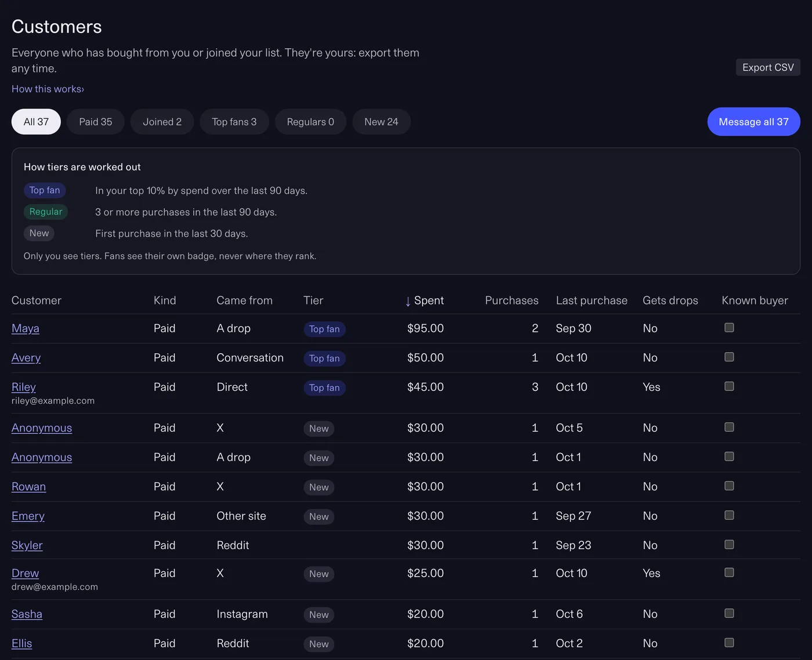The width and height of the screenshot is (812, 660).
Task: Sort table by the Spent column header
Action: [424, 300]
